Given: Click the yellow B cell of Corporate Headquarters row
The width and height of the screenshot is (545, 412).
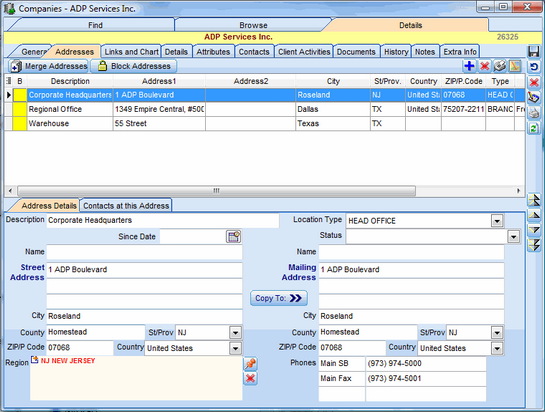Looking at the screenshot, I should (x=20, y=95).
